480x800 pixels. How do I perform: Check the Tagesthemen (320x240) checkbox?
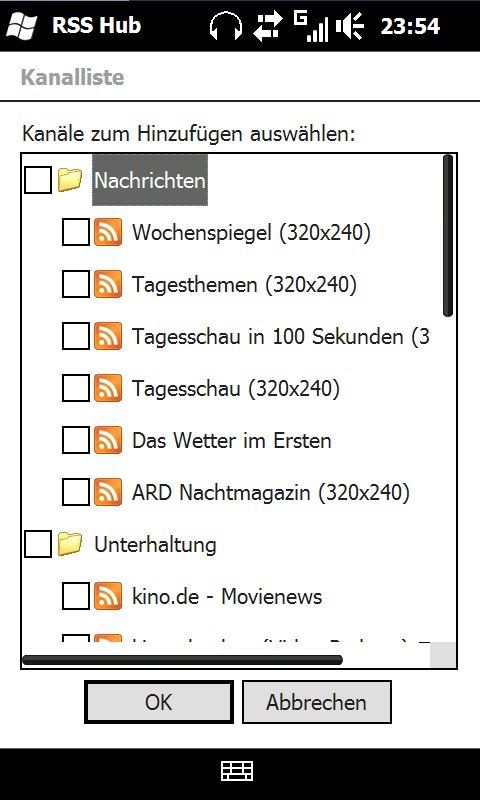click(75, 284)
